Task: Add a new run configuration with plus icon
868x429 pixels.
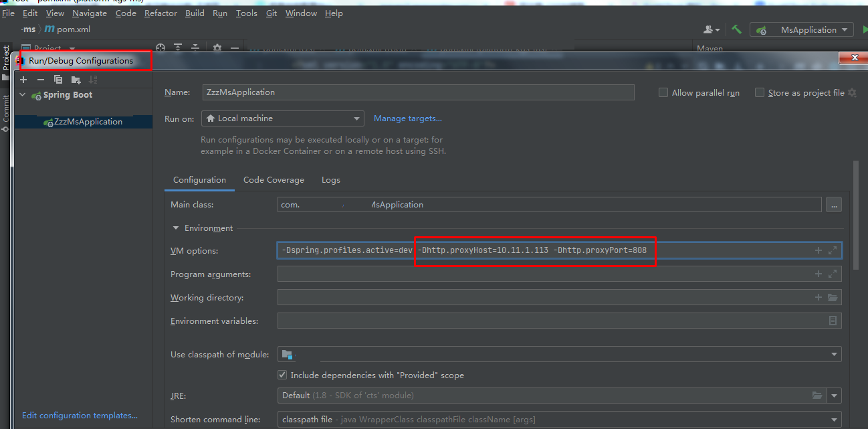Action: click(23, 80)
